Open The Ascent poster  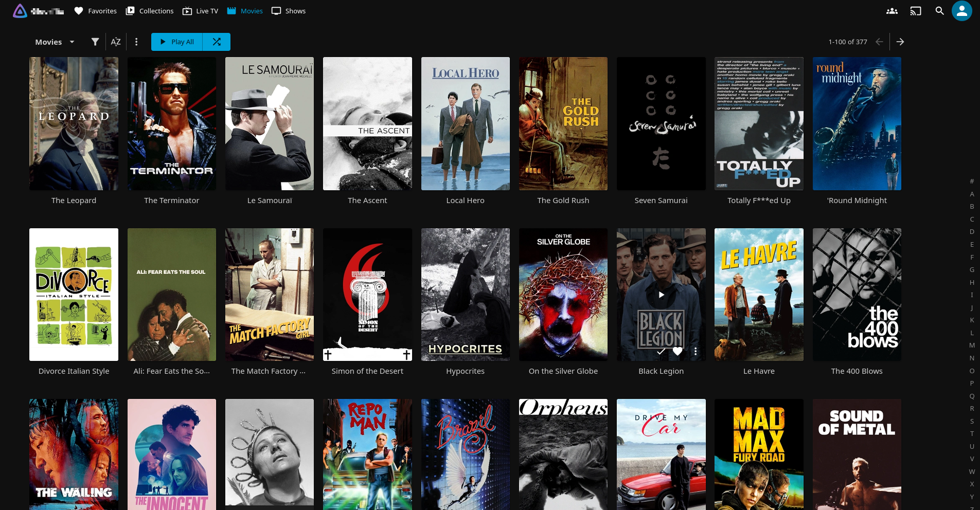[367, 123]
